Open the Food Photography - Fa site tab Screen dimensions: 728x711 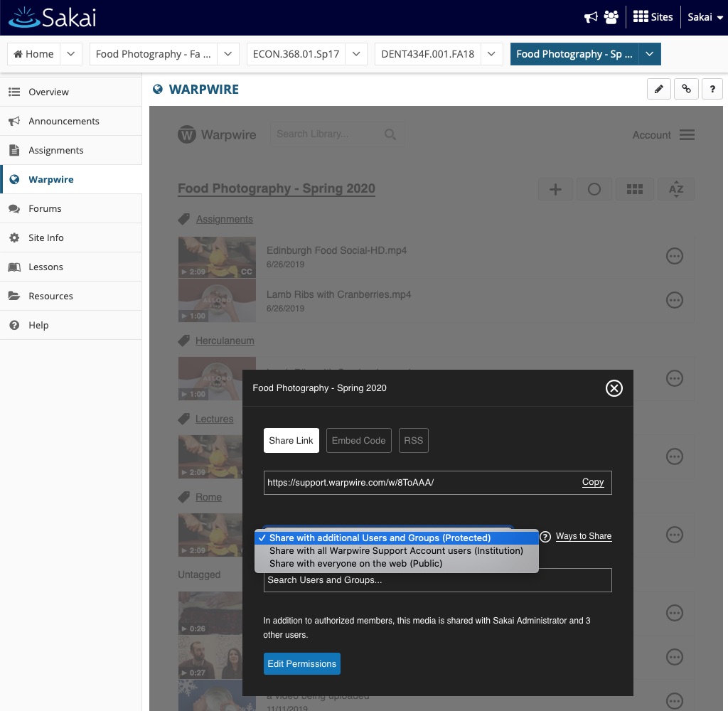pyautogui.click(x=154, y=54)
